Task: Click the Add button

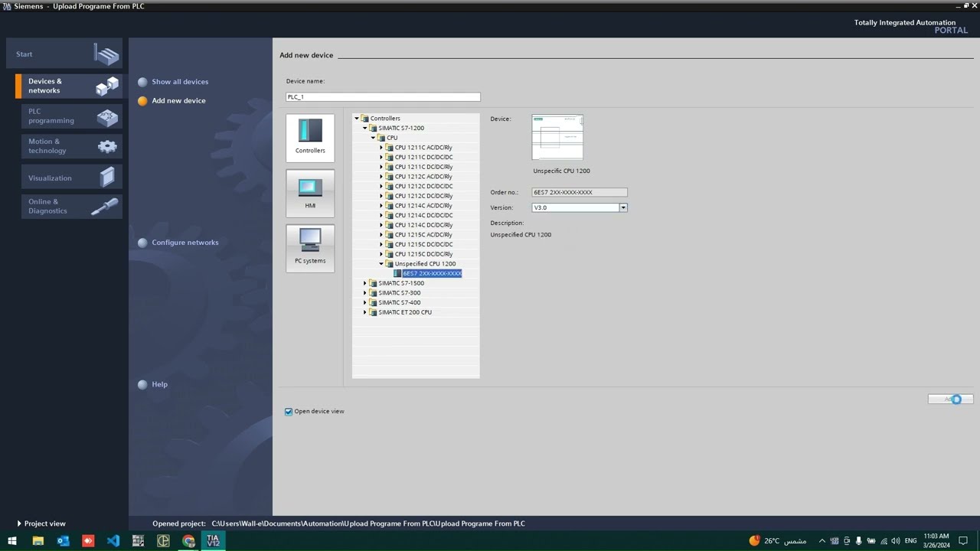Action: (x=950, y=399)
